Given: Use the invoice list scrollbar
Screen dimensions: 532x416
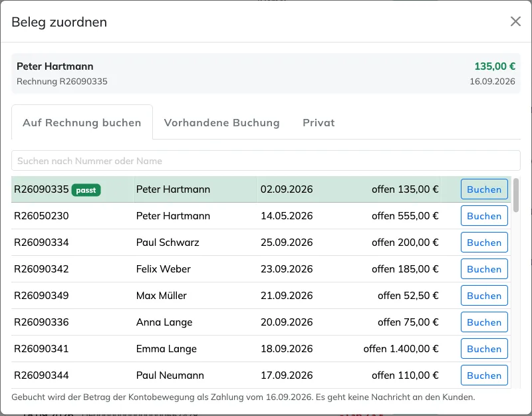Looking at the screenshot, I should [516, 195].
